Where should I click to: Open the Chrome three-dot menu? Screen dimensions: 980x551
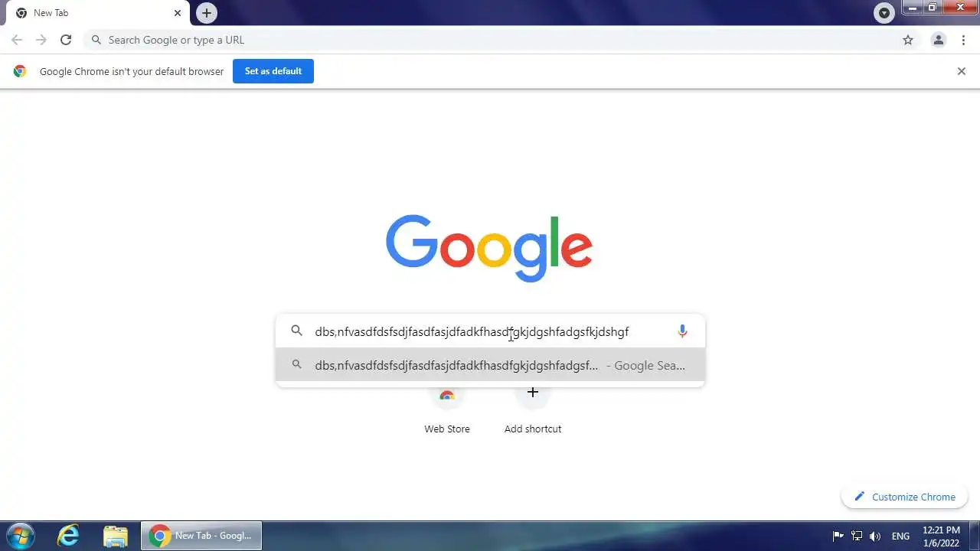coord(963,40)
